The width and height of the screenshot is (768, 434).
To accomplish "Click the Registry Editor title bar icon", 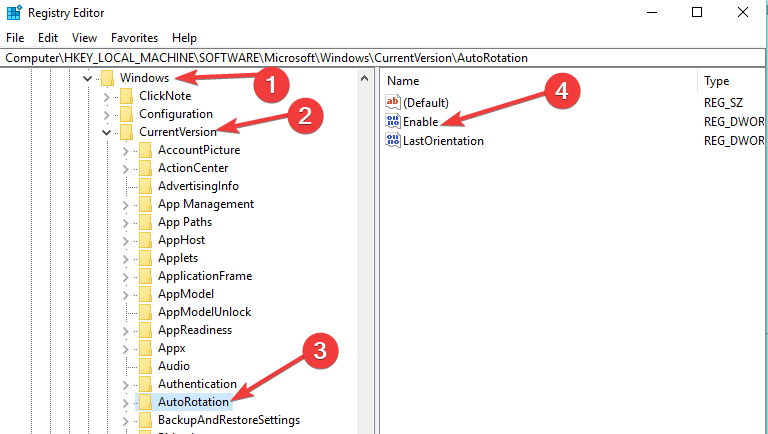I will (14, 12).
